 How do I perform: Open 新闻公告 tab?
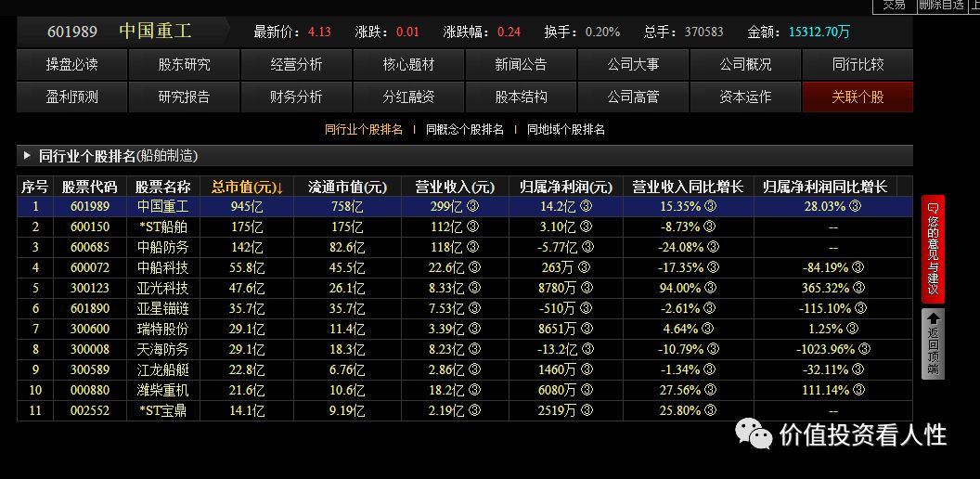(x=521, y=64)
